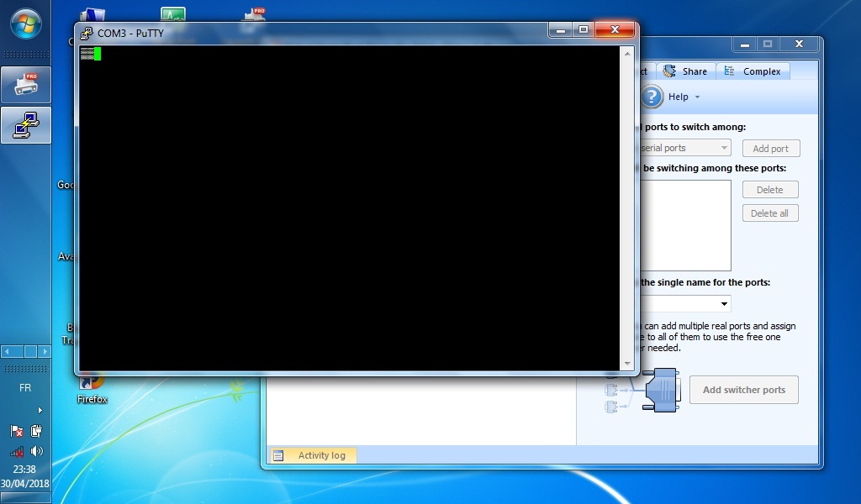Click the taskbar left scroll arrow
The image size is (861, 504).
(x=7, y=351)
